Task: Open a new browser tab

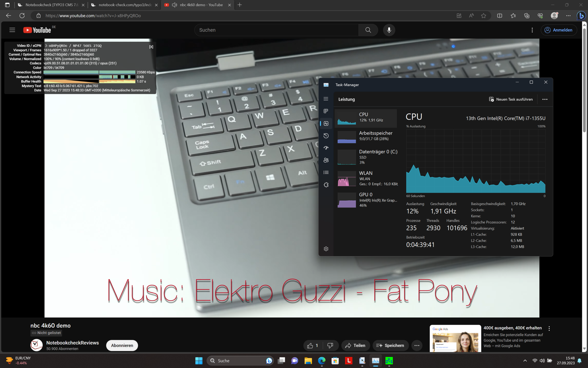Action: tap(239, 5)
